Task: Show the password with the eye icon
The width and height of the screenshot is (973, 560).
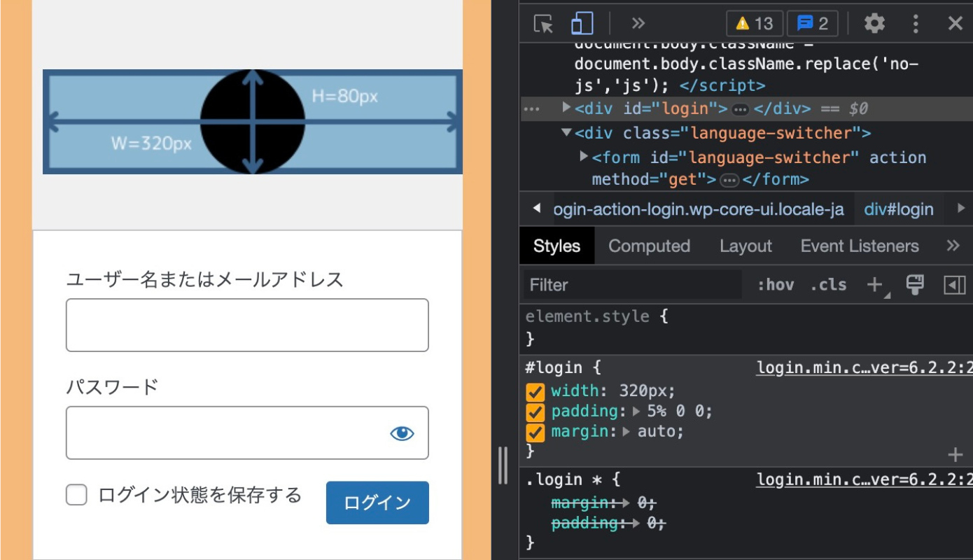Action: point(402,433)
